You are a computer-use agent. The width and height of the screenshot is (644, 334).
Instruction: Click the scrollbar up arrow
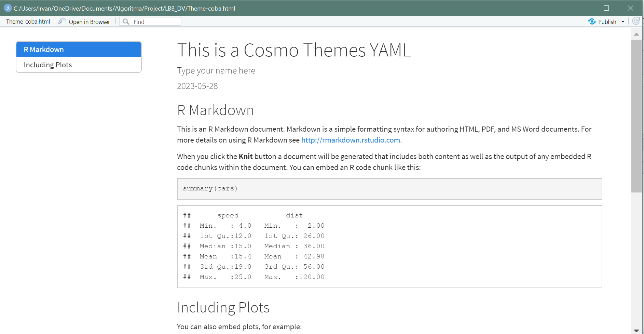[x=636, y=34]
